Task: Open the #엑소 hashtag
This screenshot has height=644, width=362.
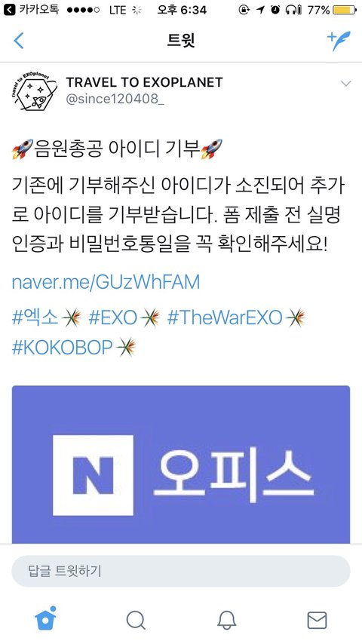Action: (x=35, y=318)
